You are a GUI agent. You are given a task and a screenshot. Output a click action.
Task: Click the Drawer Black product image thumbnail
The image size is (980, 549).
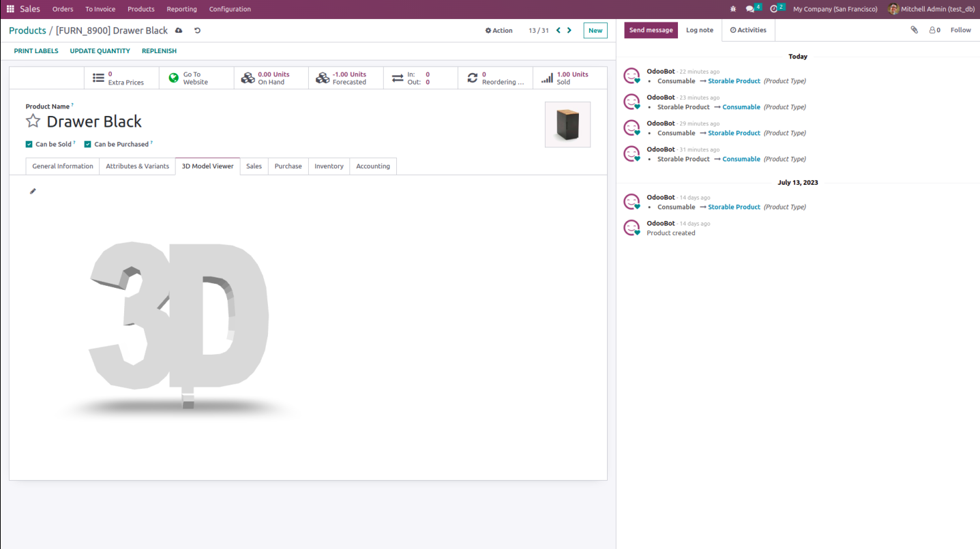tap(567, 125)
